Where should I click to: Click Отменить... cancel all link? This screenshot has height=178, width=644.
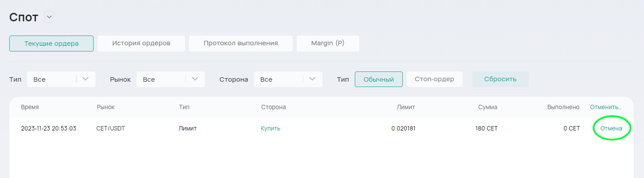pyautogui.click(x=605, y=107)
